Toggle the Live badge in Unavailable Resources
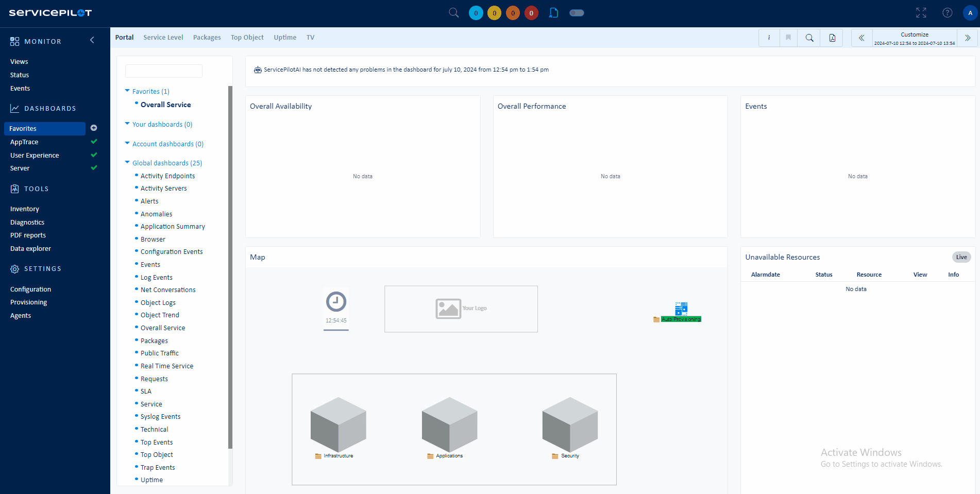Screen dimensions: 980x494 tap(961, 257)
